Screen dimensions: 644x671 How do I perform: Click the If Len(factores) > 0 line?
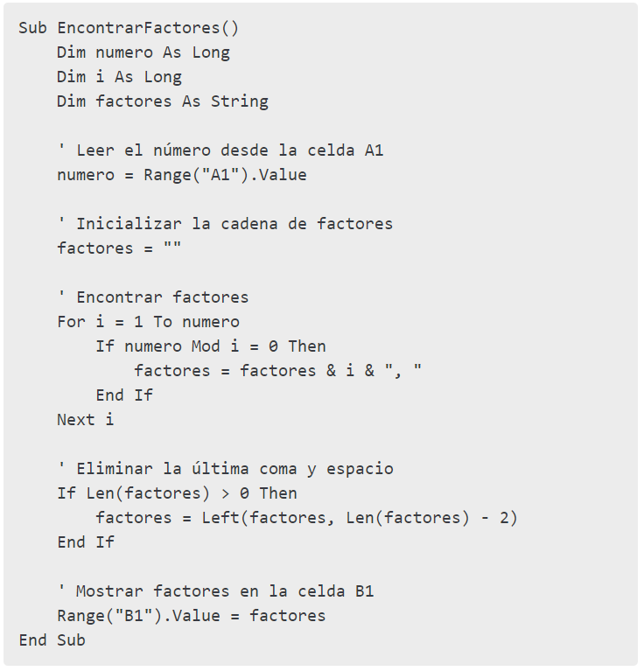coord(177,493)
